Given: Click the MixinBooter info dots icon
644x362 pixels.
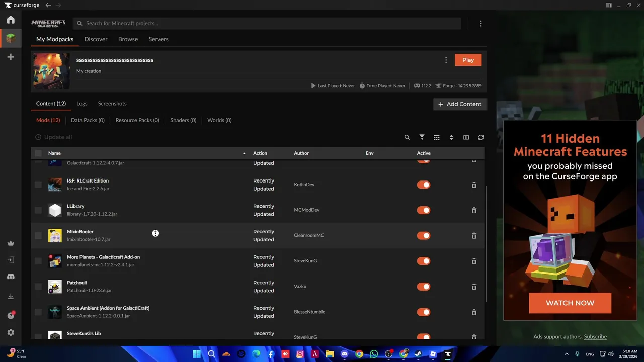Looking at the screenshot, I should pos(155,233).
